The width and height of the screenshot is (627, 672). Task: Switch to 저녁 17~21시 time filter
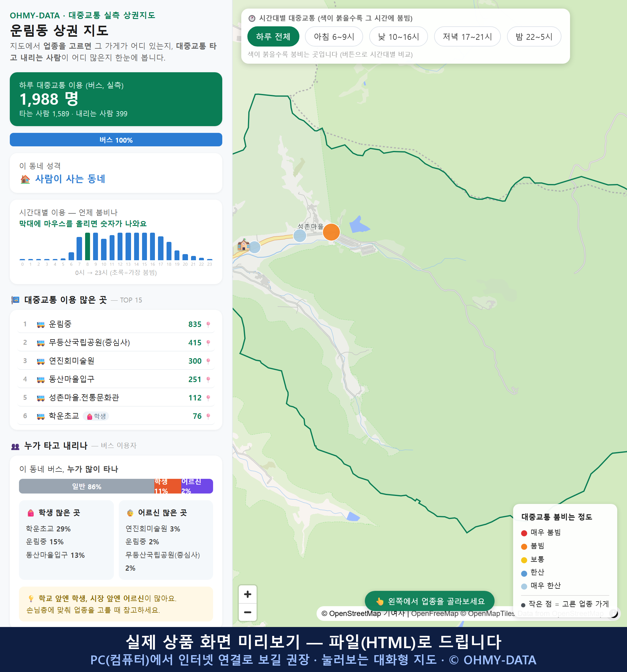(x=467, y=36)
